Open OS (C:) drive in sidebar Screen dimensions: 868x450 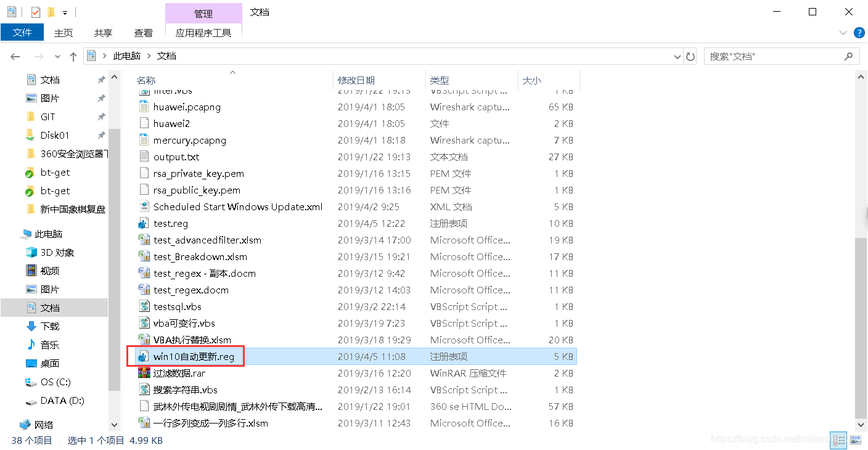point(55,382)
